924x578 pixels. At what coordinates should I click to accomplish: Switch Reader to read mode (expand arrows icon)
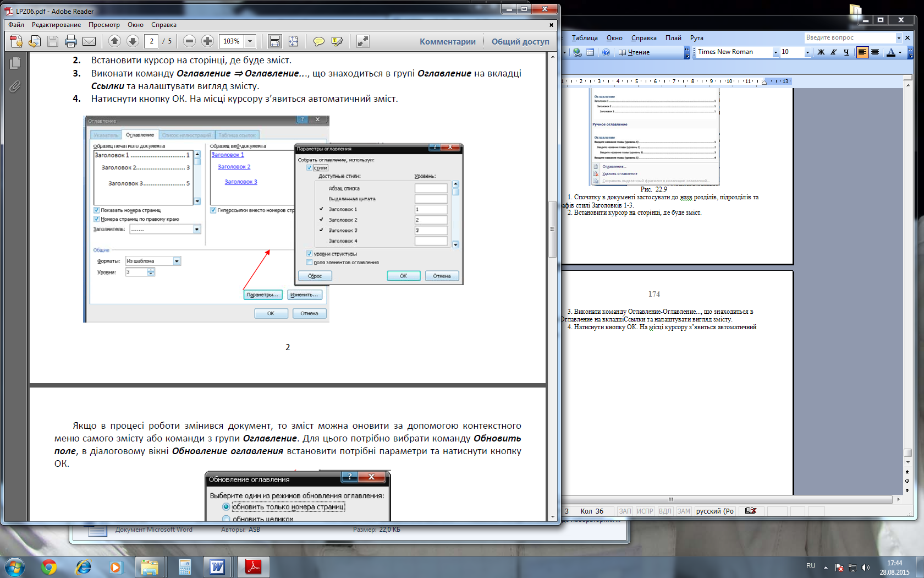(x=362, y=41)
